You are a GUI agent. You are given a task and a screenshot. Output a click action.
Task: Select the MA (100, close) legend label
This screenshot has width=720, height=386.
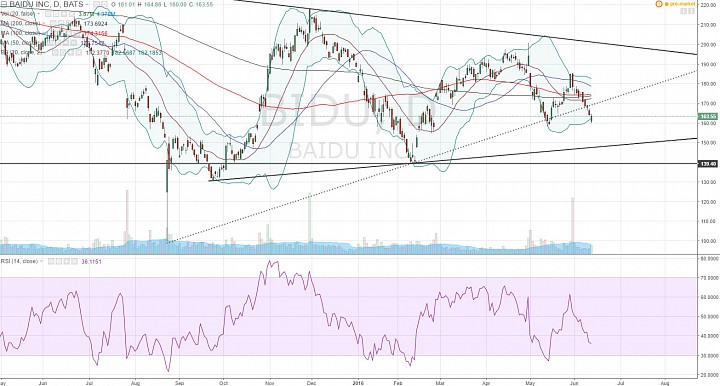[x=20, y=34]
